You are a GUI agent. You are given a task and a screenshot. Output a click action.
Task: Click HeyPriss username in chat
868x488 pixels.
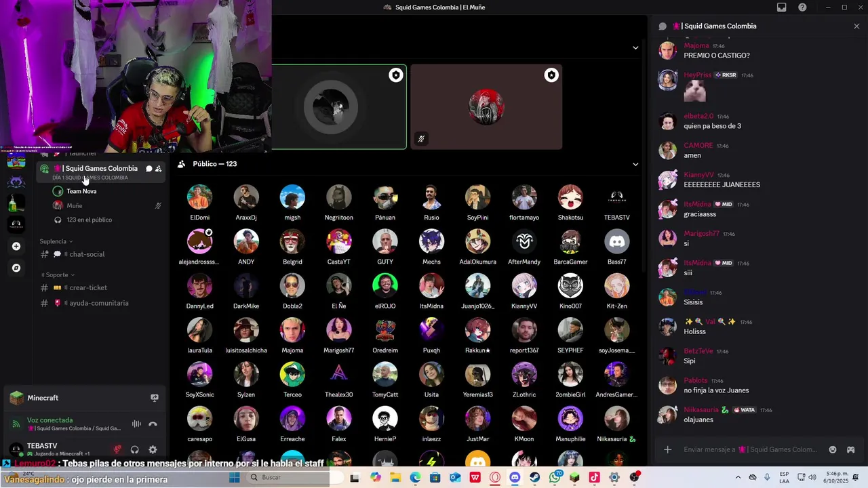click(x=697, y=75)
